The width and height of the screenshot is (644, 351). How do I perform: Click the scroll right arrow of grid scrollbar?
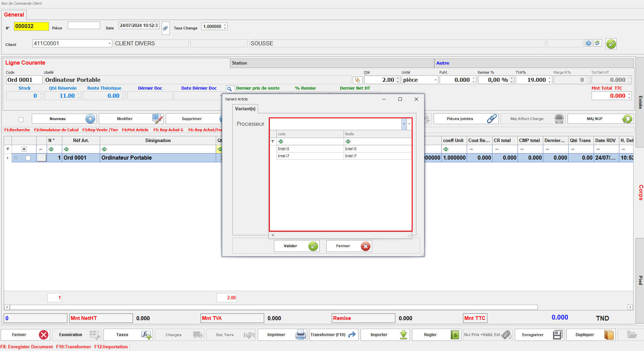coord(630,307)
